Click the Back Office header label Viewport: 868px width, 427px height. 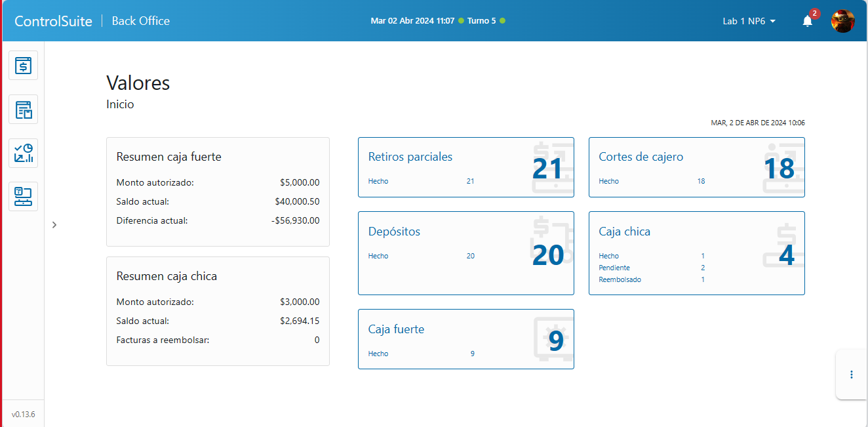(x=140, y=21)
